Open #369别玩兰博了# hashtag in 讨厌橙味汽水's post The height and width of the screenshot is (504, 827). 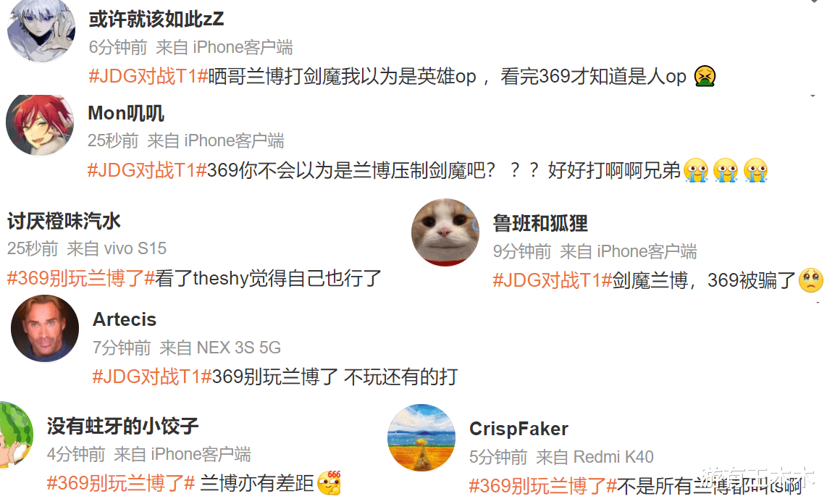(80, 278)
